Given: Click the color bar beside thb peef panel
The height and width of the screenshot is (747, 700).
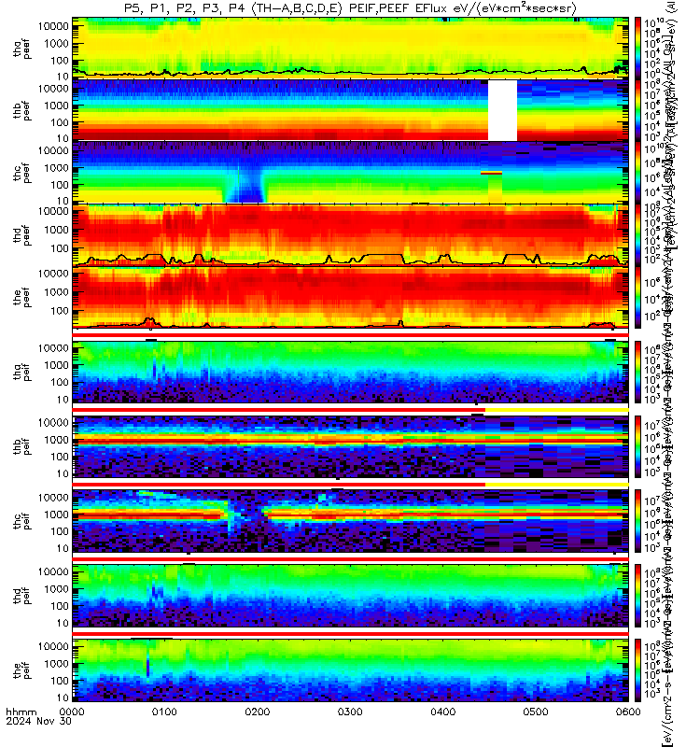Looking at the screenshot, I should click(637, 110).
